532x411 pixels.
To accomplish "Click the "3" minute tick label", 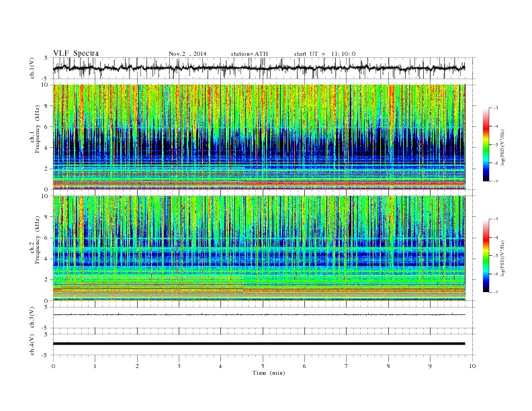I will tap(179, 366).
